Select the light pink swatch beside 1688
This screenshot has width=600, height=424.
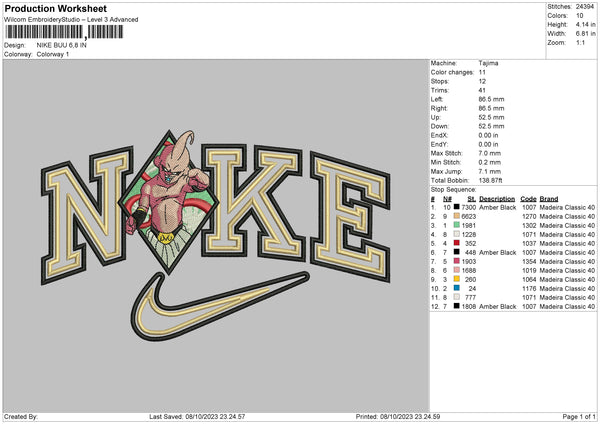457,270
